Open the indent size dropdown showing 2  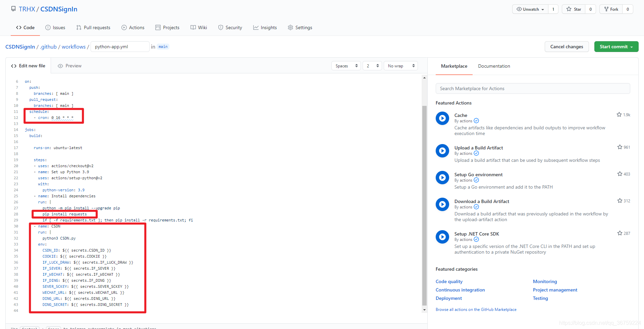[372, 66]
